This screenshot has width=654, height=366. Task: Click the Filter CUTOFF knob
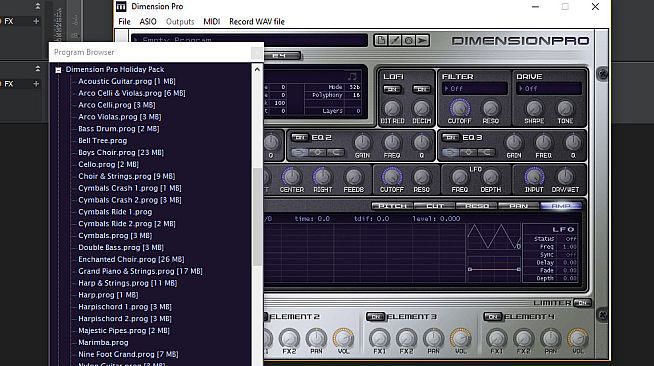coord(459,108)
